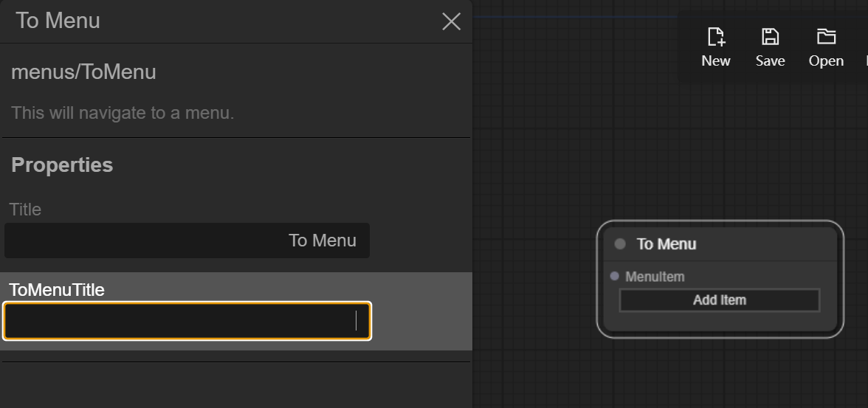Click the Save label in the toolbar

tap(770, 61)
